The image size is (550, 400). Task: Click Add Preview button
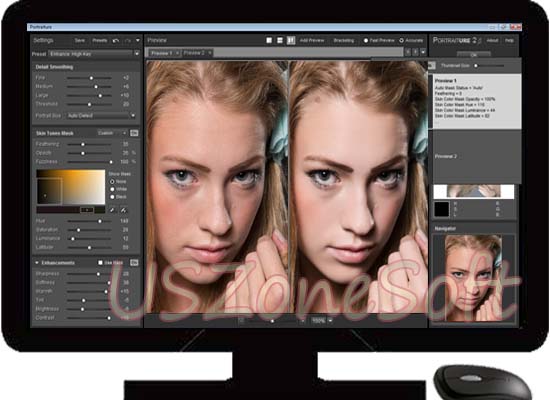point(312,41)
